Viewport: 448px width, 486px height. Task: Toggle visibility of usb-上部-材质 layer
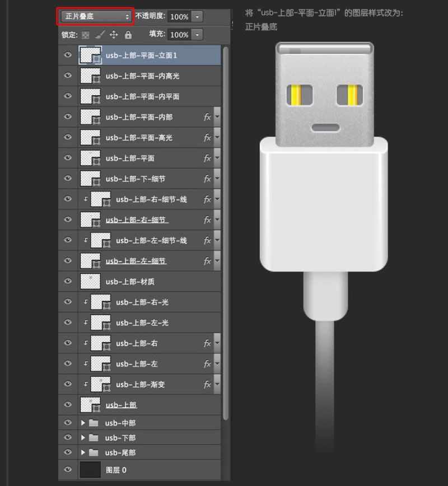[x=67, y=281]
